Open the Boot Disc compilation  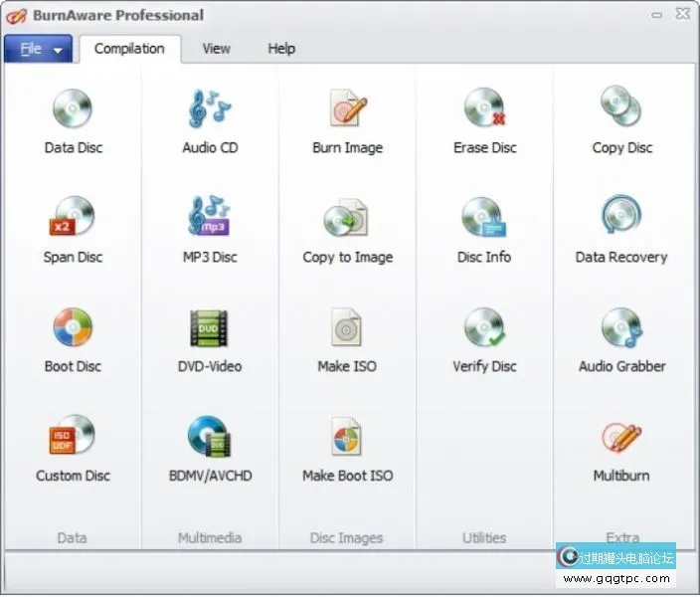(73, 340)
